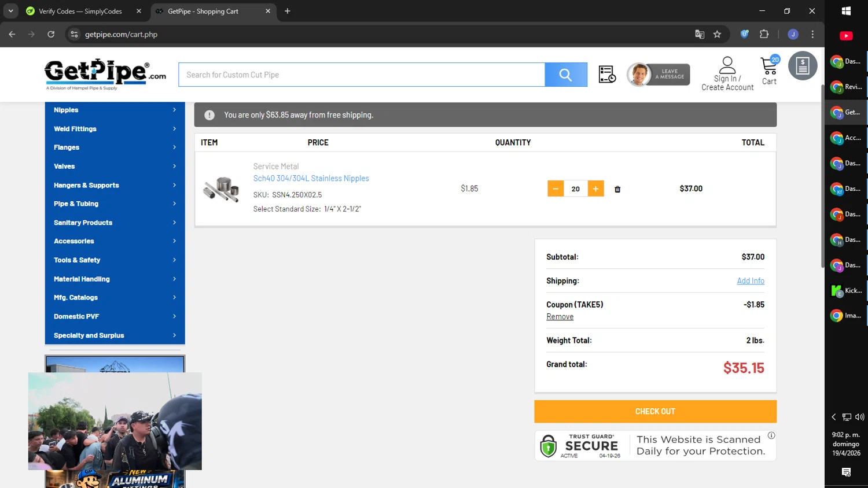Switch to the Verify Codes — SimplyCodes tab
This screenshot has width=868, height=488.
pos(80,11)
